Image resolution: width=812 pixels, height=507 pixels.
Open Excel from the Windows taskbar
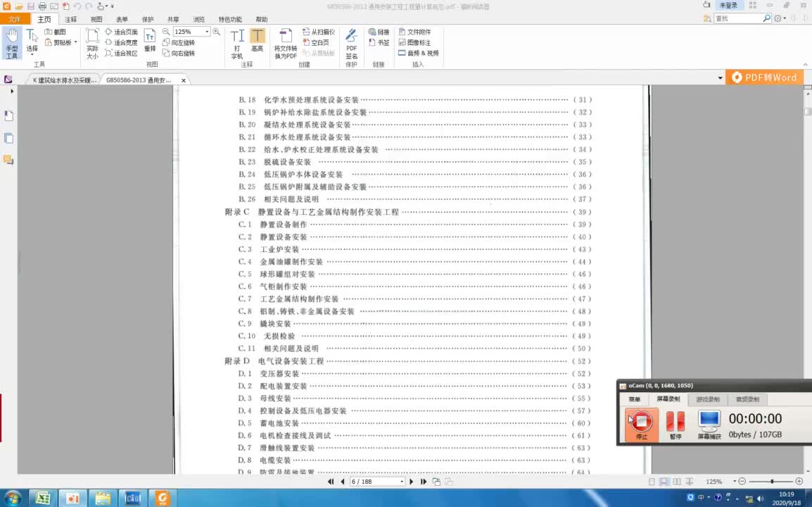tap(43, 498)
